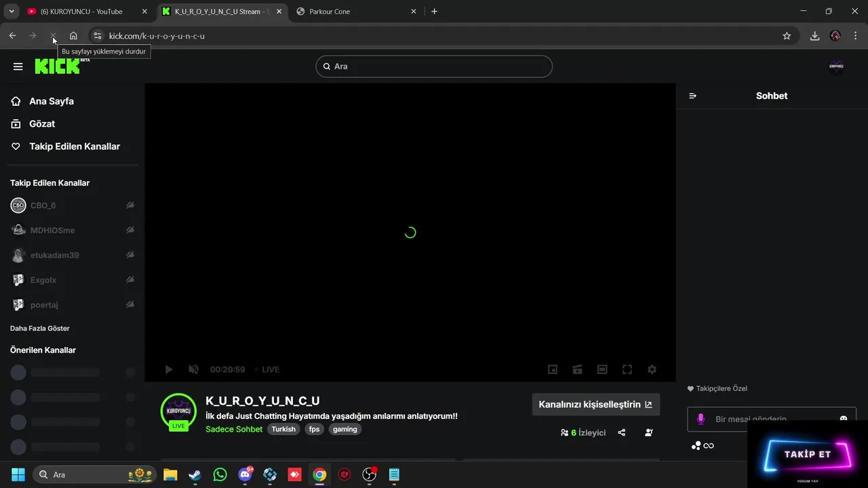Open Sadece Sohbet category link
The height and width of the screenshot is (488, 868).
click(234, 429)
